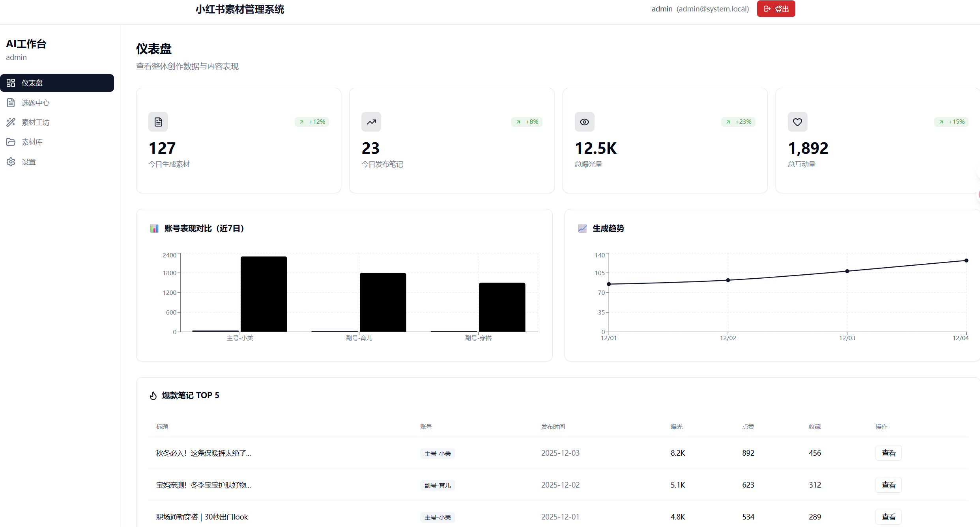Click 查看 for the 秋冬必入 note
The width and height of the screenshot is (980, 527).
coord(888,453)
